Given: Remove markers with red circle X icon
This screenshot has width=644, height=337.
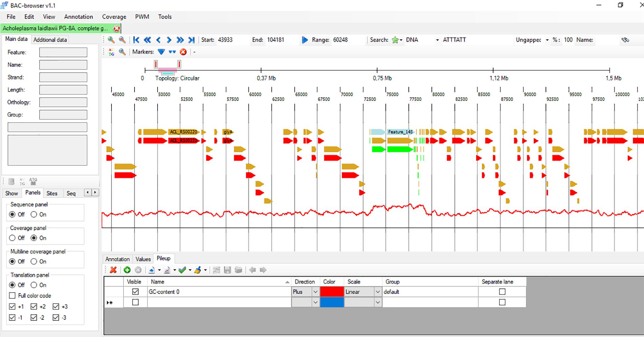Looking at the screenshot, I should [x=183, y=52].
